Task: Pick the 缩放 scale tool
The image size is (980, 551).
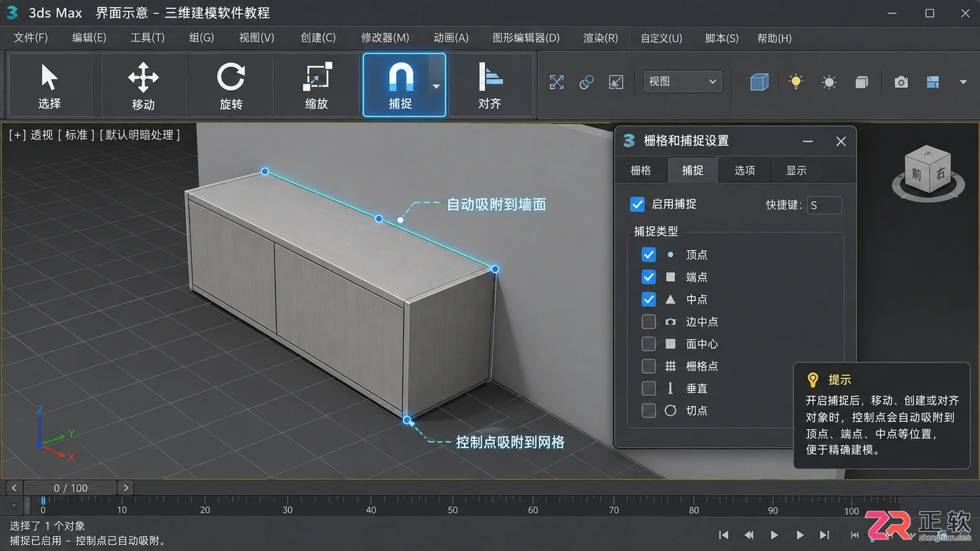Action: (316, 86)
